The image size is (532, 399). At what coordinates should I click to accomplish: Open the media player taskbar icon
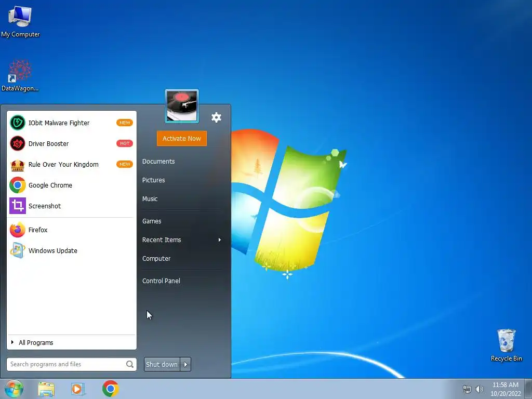click(78, 389)
